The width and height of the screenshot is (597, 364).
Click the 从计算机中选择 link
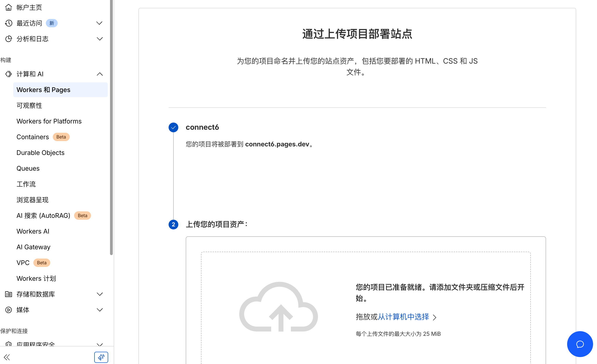403,317
